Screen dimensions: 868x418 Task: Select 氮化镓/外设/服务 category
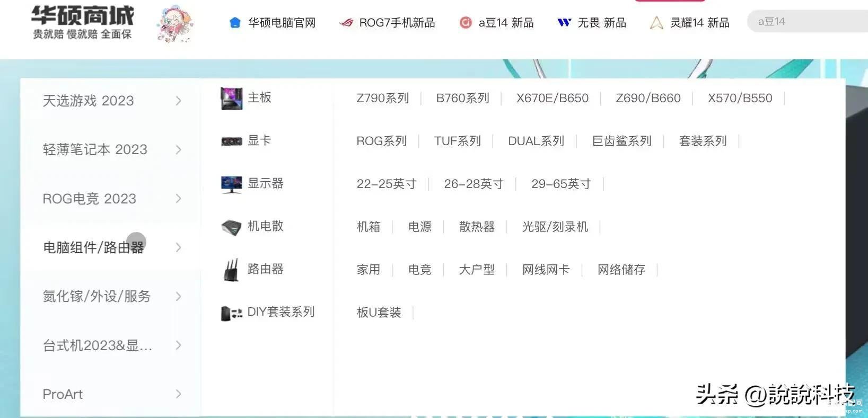click(97, 296)
